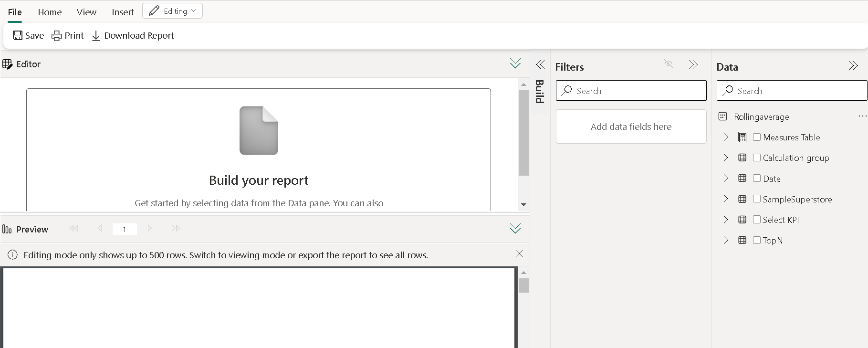
Task: Tick the SampleSuperstore checkbox
Action: pyautogui.click(x=757, y=199)
